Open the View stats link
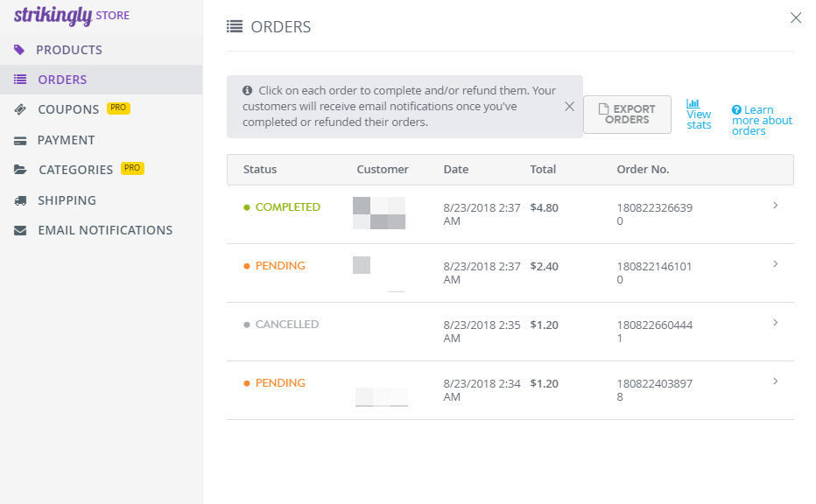Screen dimensions: 816x504 [x=699, y=120]
